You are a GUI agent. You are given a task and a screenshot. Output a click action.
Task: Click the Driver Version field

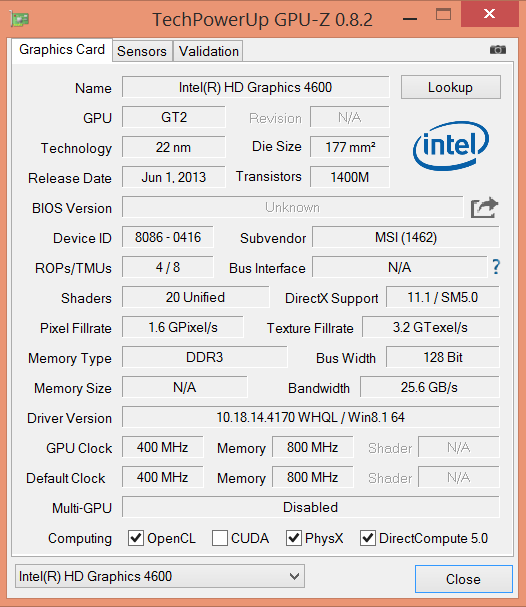tap(310, 417)
